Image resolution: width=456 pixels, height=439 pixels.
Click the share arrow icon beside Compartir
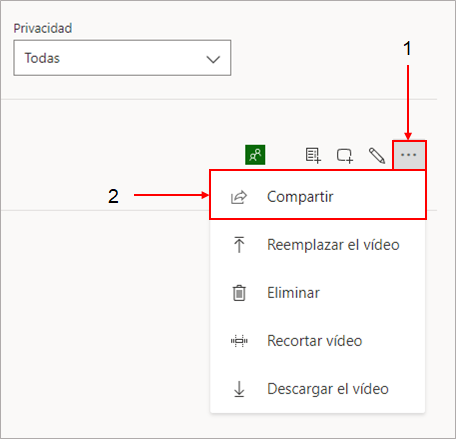point(239,197)
